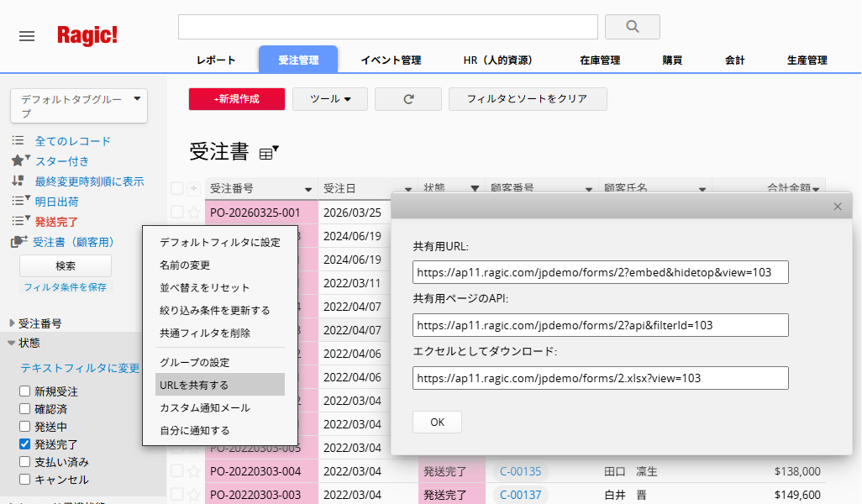Open the HR(人的資源) tab
This screenshot has width=862, height=504.
[x=497, y=60]
